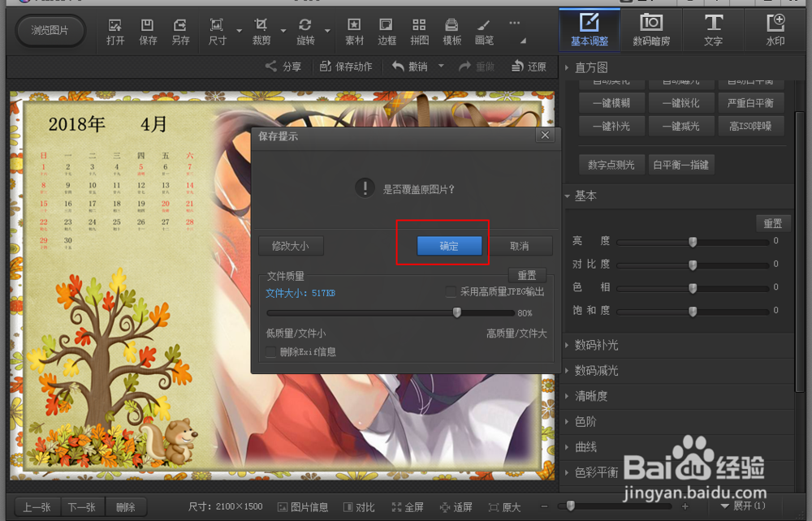Click the 浏览图片 button
The image size is (812, 521).
click(x=50, y=31)
